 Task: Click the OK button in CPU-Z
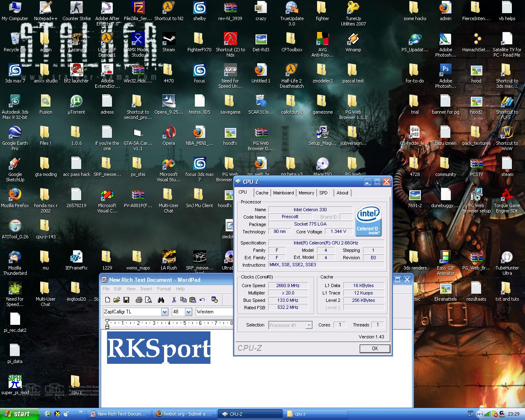[375, 348]
